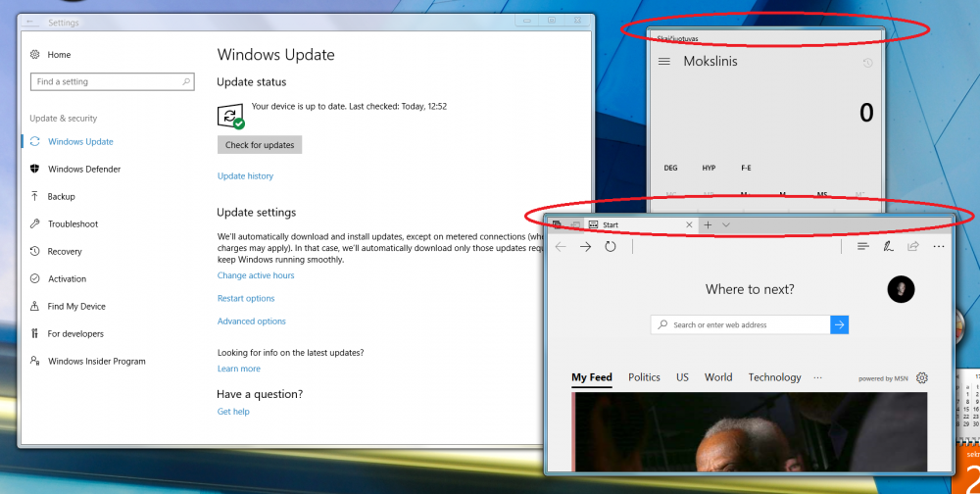Screen dimensions: 980x494
Task: Toggle HYP hyperbolic functions
Action: coord(709,169)
